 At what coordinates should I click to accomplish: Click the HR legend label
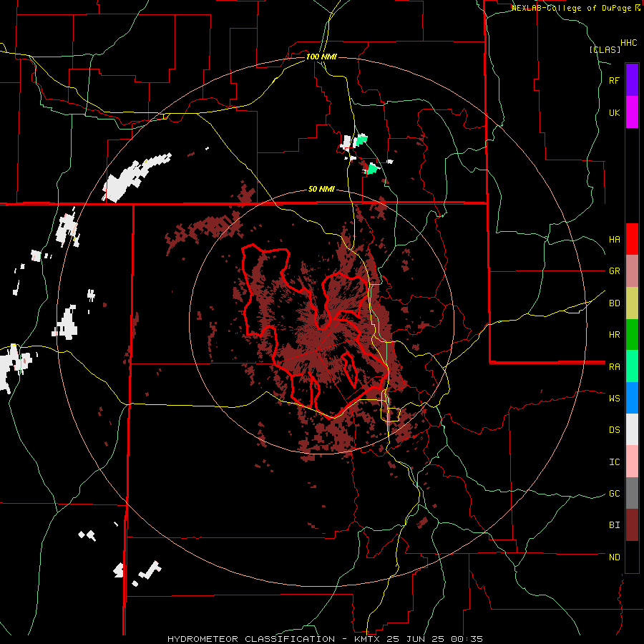click(614, 335)
